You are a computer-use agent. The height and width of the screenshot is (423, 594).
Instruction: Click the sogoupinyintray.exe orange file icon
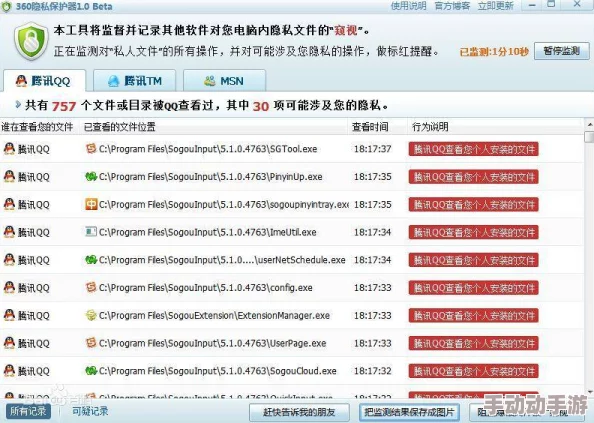(91, 204)
